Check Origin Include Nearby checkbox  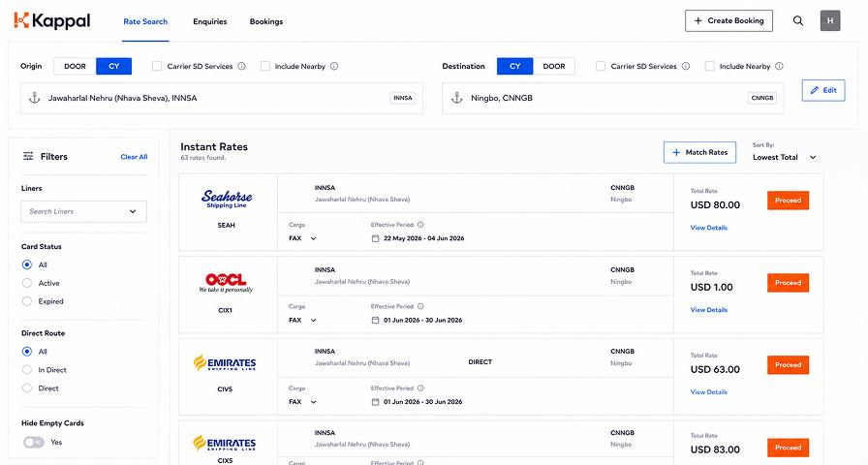(265, 66)
